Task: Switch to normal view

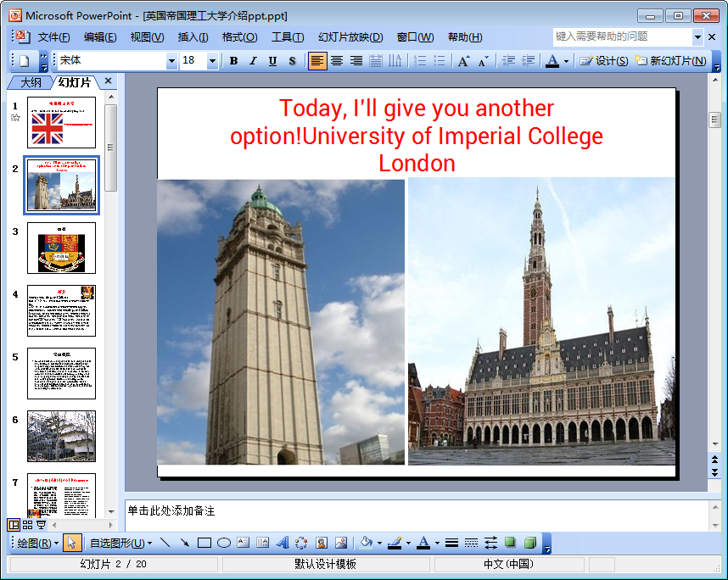Action: [x=14, y=525]
